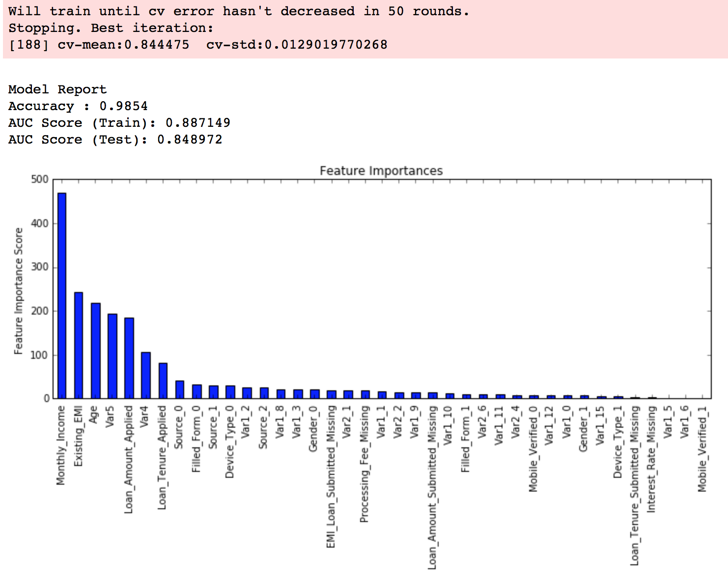
Task: Select the Source_0 bar
Action: click(180, 389)
